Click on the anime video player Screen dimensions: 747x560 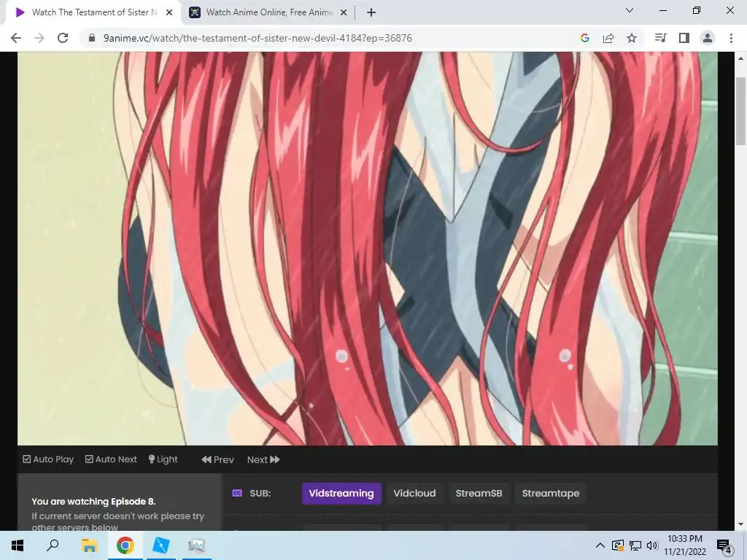pos(368,249)
